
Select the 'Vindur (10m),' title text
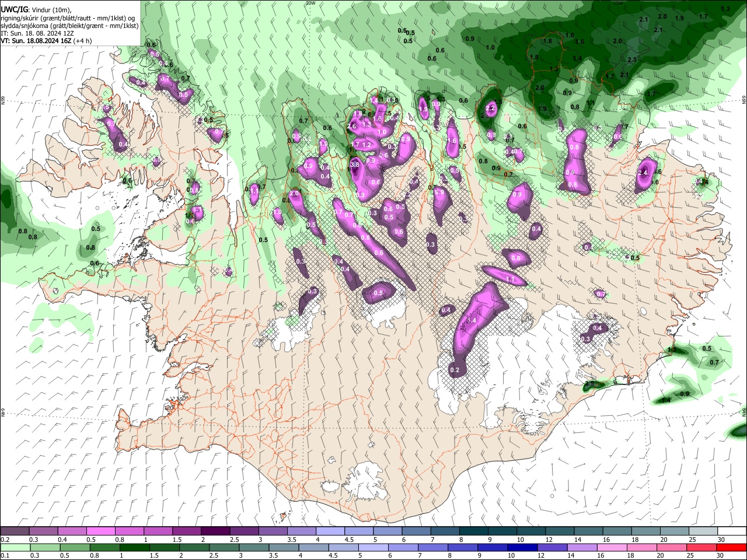click(51, 10)
